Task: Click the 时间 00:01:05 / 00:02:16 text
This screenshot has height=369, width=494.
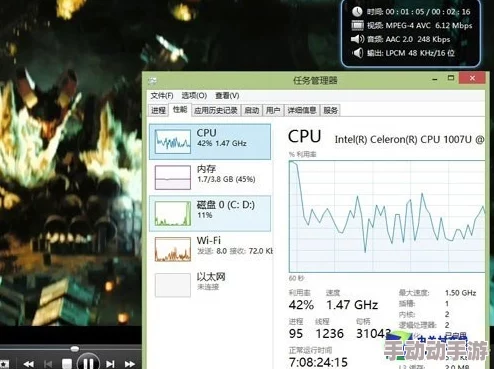Action: tap(418, 12)
